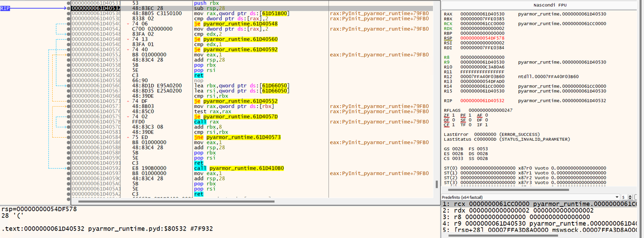Toggle breakpoint bullet at address 0000000061D4053D
This screenshot has width=644, height=238.
[x=69, y=19]
